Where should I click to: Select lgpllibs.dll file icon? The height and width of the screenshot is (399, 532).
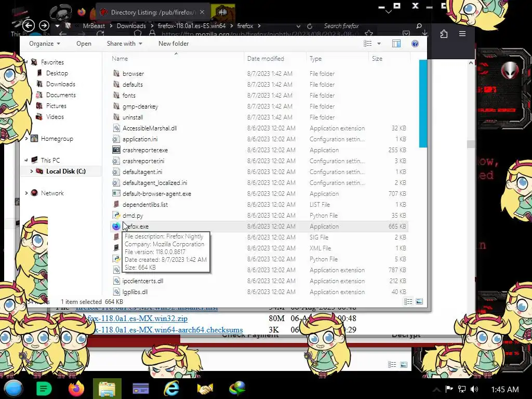pyautogui.click(x=116, y=292)
